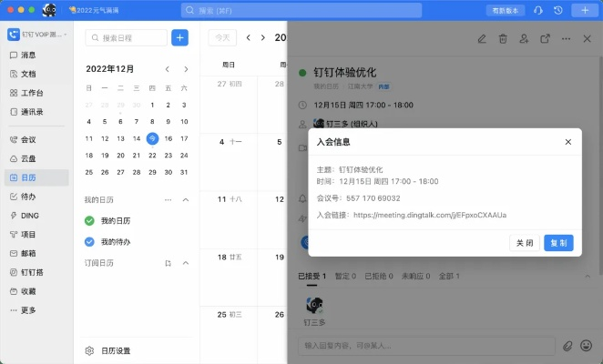Click the add participant icon

pyautogui.click(x=525, y=38)
